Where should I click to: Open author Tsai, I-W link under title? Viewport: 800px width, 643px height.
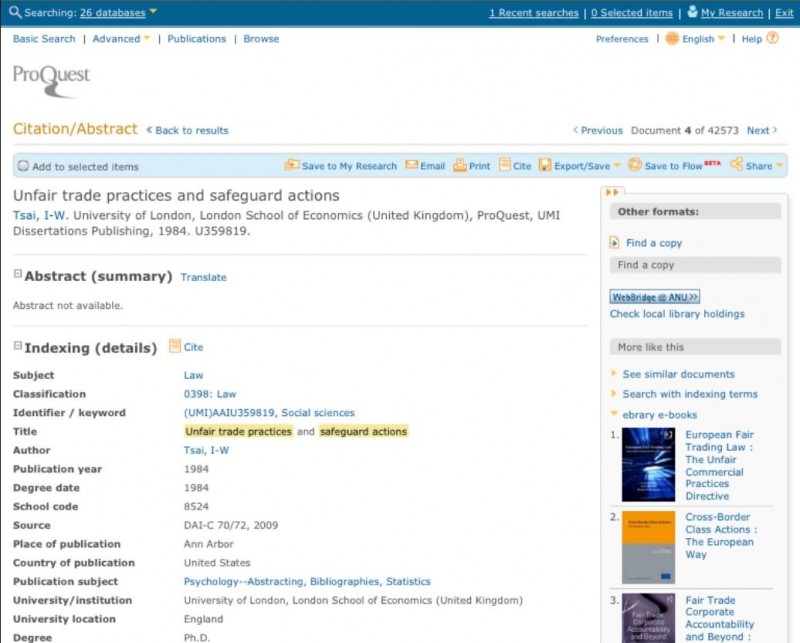coord(40,215)
